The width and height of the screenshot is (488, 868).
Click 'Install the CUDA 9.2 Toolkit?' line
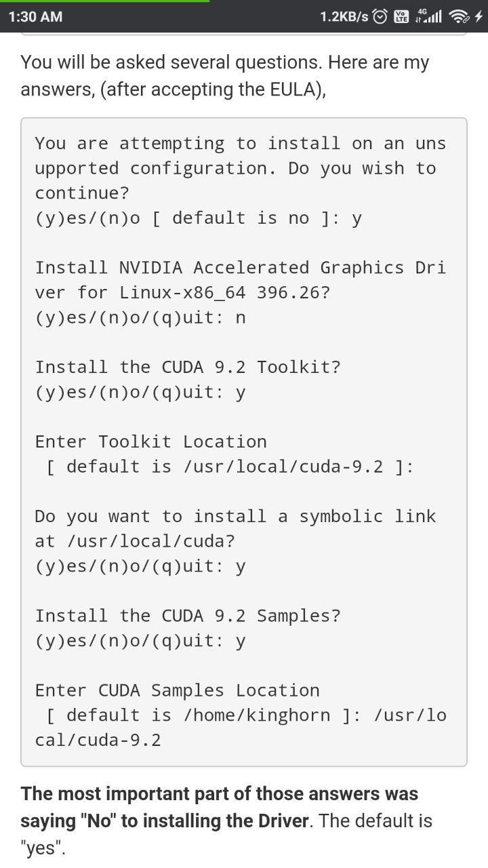[188, 367]
